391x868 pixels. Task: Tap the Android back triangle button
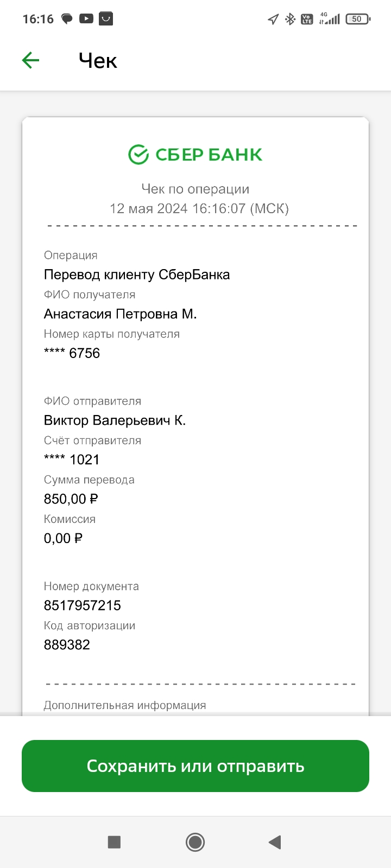(x=275, y=842)
